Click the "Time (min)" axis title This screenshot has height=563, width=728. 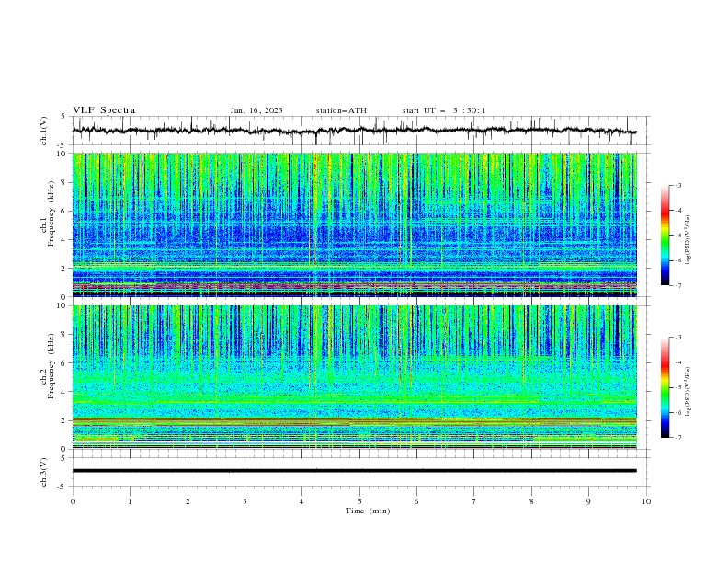[368, 511]
